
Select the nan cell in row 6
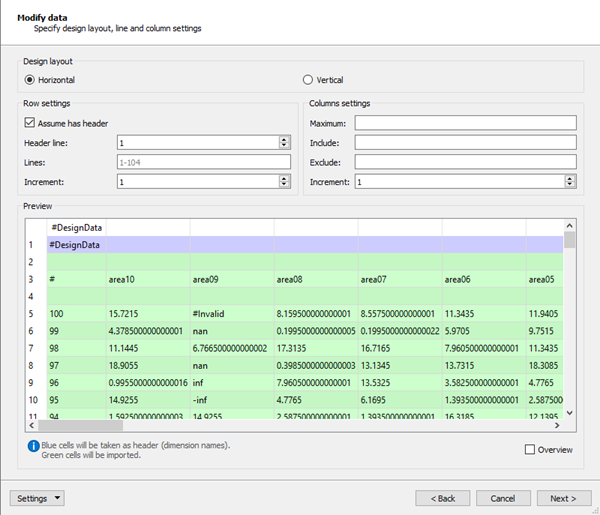(x=232, y=331)
